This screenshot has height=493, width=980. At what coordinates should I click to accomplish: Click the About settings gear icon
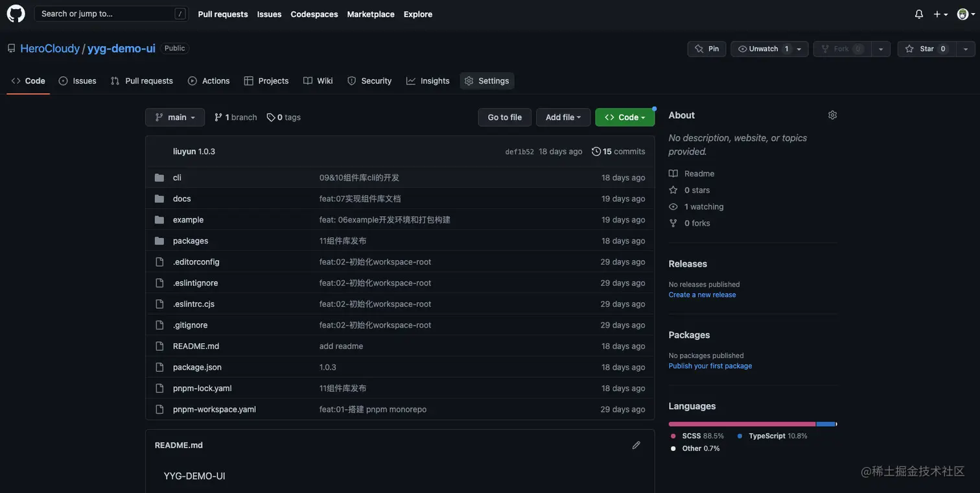click(832, 115)
